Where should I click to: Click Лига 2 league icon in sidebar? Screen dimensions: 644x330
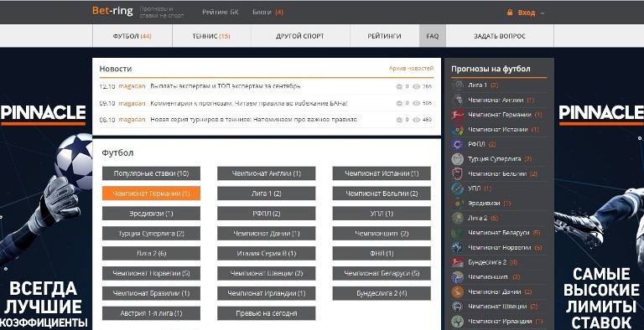(458, 218)
